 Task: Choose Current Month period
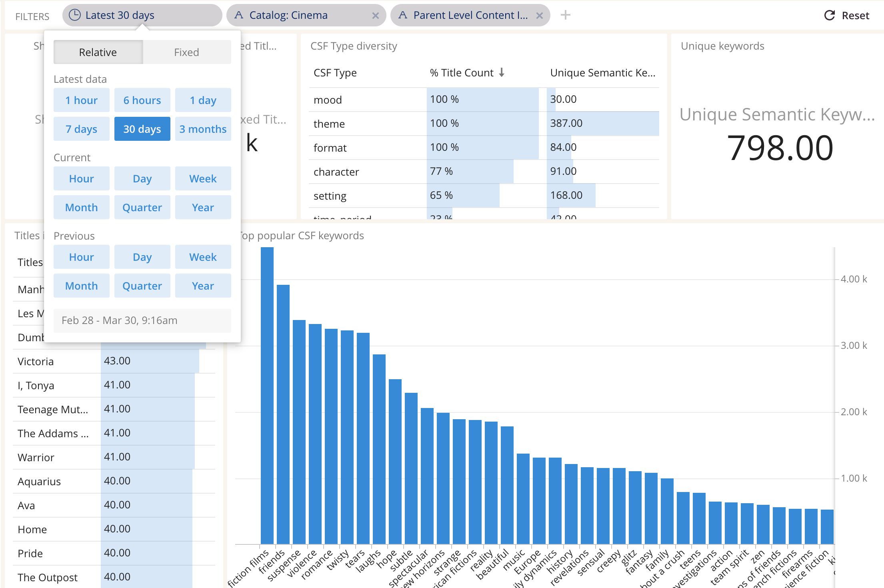(x=82, y=207)
